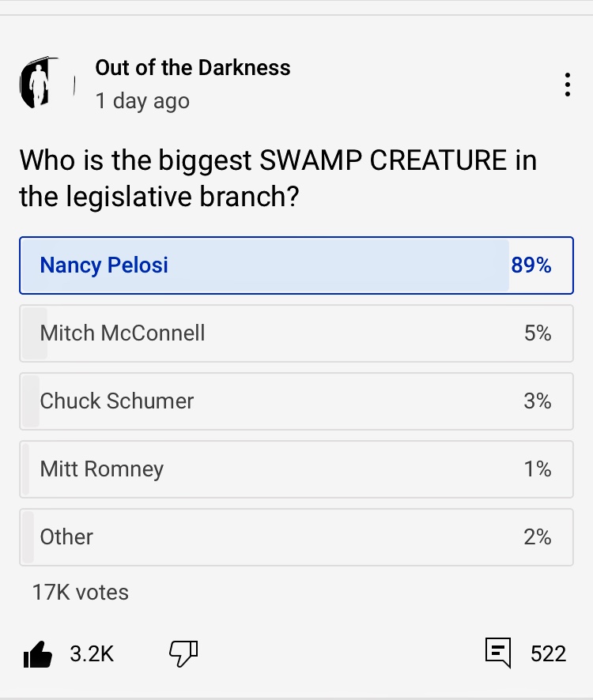Tap the 3% result on Chuck Schumer

[538, 401]
